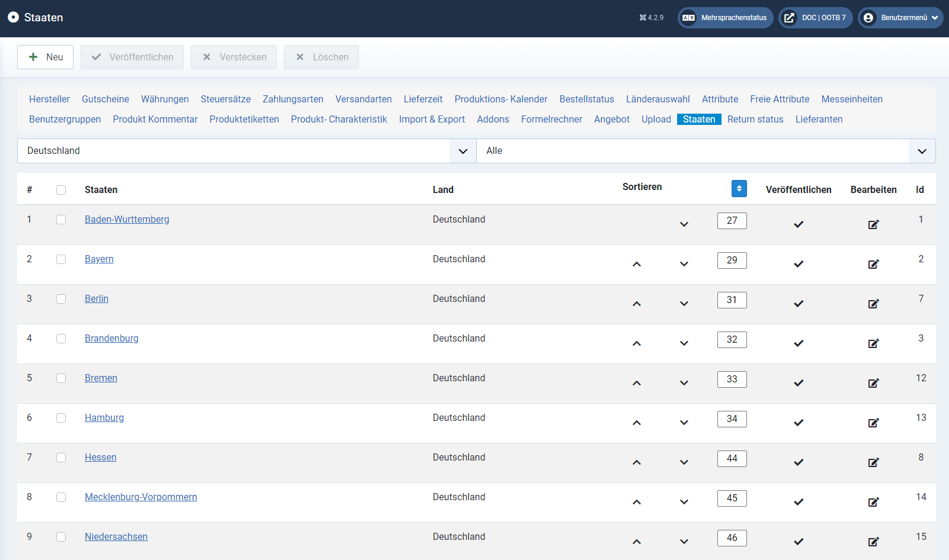Check the Berlin row checkbox
Viewport: 949px width, 560px height.
[61, 299]
